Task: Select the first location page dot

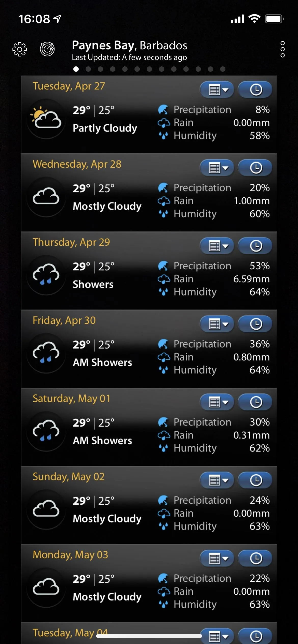Action: click(76, 69)
